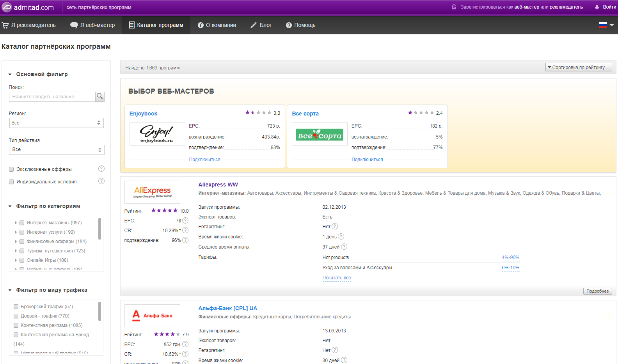Screen dimensions: 618x364
Task: Check the Интернет-магазины (997) category
Action: (22, 223)
